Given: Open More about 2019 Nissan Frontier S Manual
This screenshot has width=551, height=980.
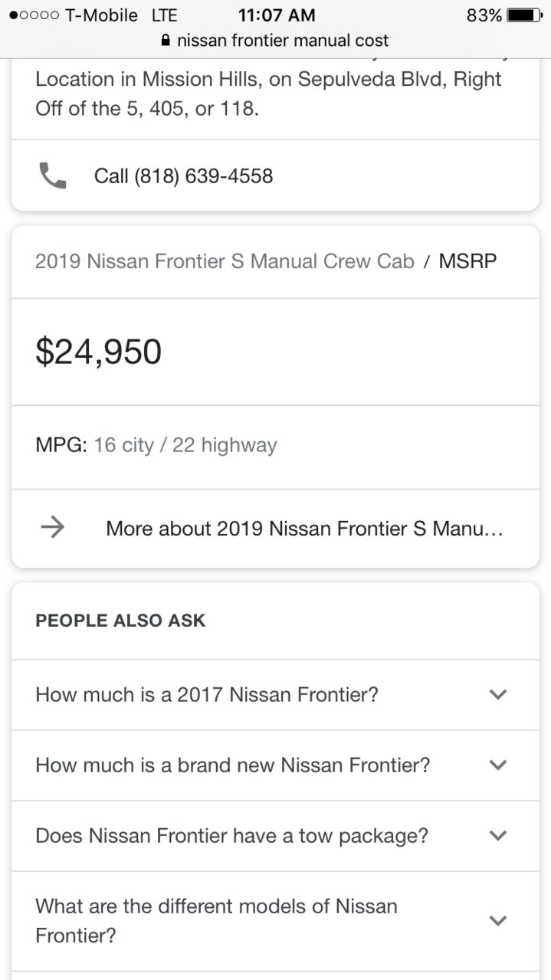Looking at the screenshot, I should point(275,528).
